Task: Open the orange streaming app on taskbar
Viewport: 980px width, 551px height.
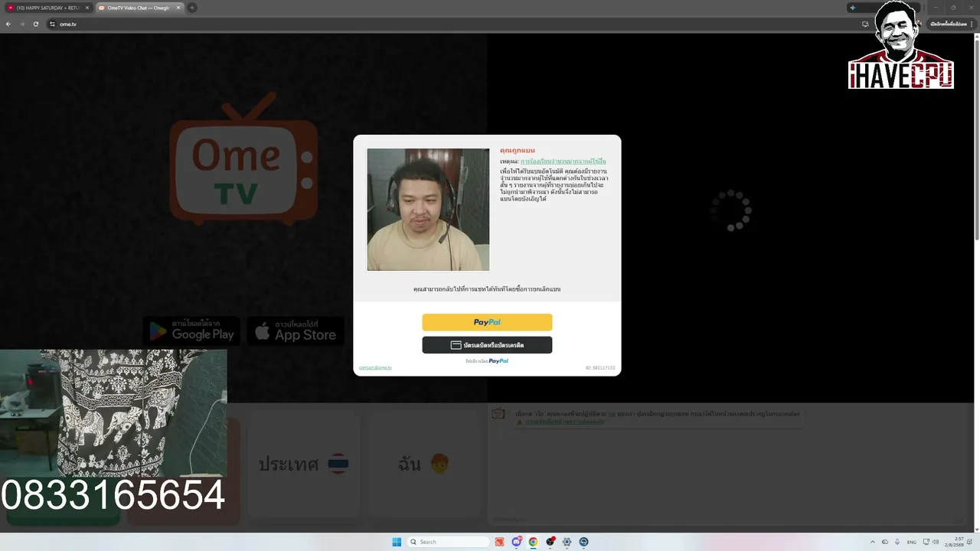Action: (x=499, y=542)
